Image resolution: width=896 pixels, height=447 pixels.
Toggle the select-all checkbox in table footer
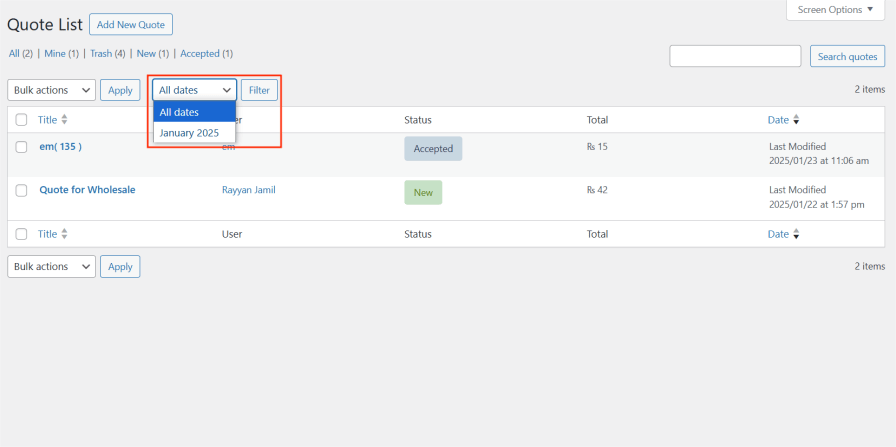pyautogui.click(x=22, y=234)
